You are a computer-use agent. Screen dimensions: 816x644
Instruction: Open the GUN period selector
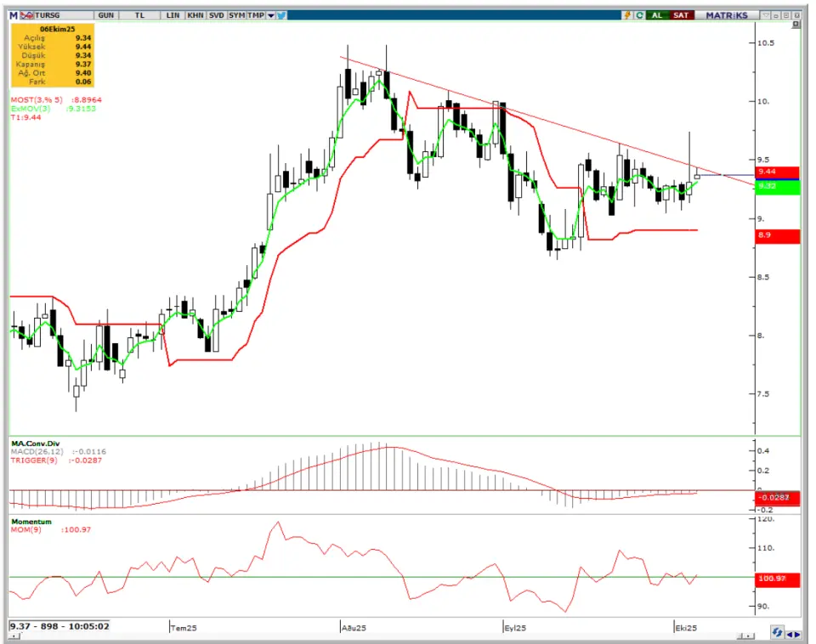pos(106,14)
